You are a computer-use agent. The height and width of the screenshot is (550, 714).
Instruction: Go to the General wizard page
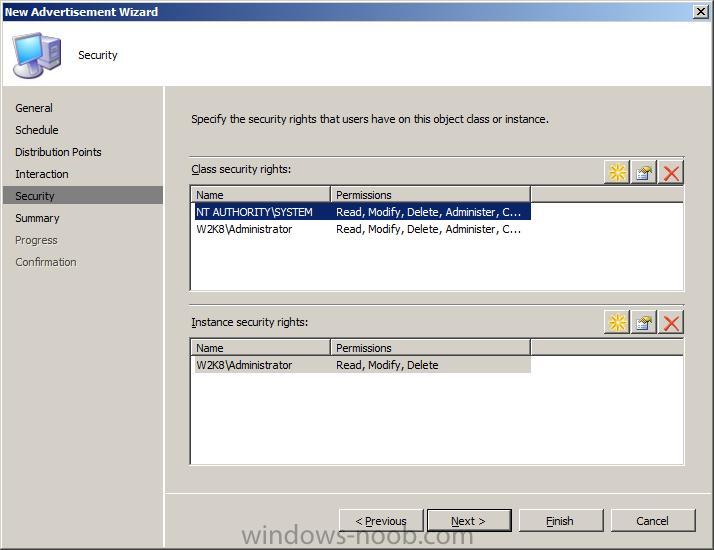point(34,108)
